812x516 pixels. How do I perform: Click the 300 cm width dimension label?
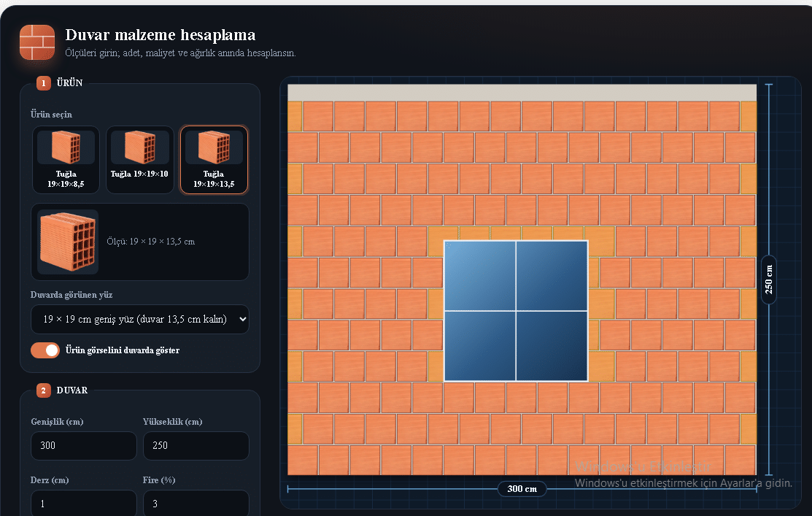(522, 488)
